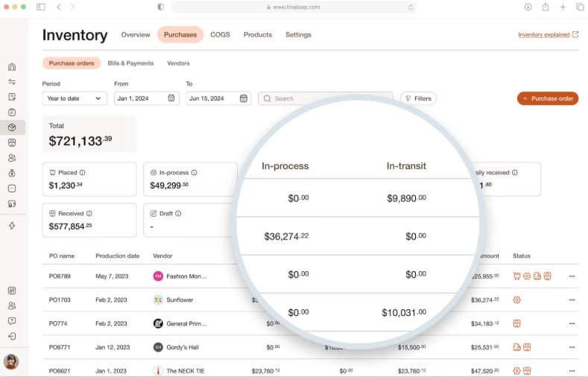This screenshot has width=588, height=377.
Task: Open the To date picker calendar
Action: [x=243, y=98]
